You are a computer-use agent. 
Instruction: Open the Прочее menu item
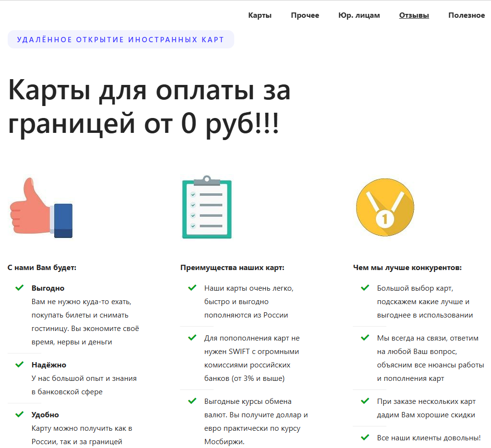(305, 15)
